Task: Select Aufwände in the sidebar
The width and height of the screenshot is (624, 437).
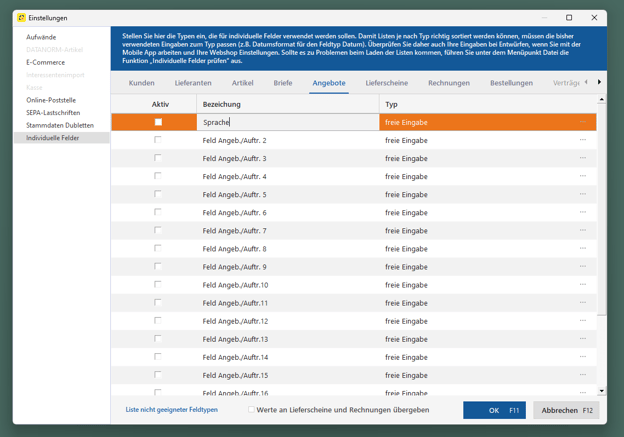Action: click(x=41, y=37)
